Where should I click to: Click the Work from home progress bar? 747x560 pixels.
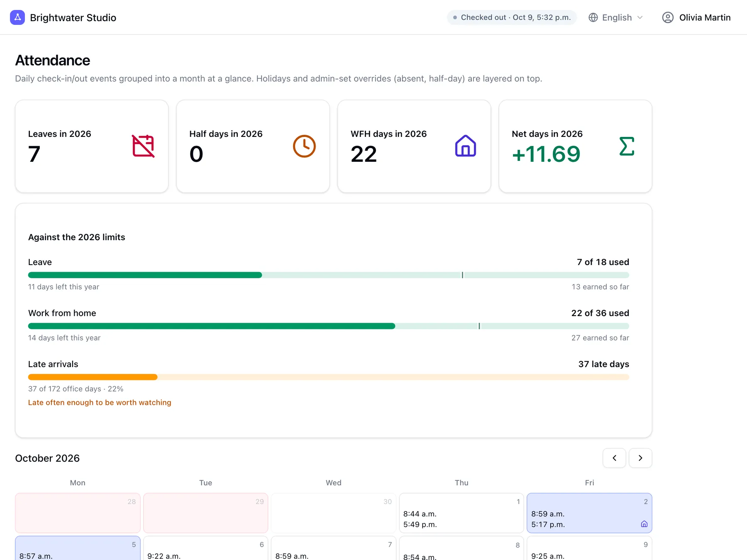[329, 326]
